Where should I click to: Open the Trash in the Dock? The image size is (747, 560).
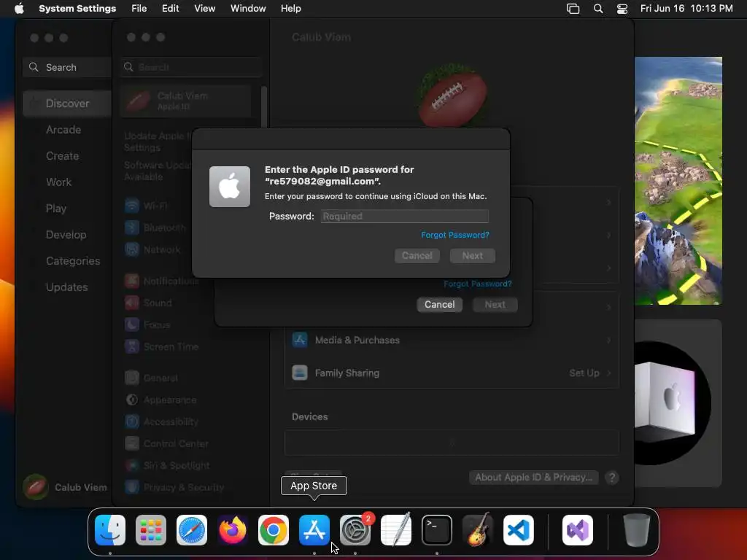(636, 530)
